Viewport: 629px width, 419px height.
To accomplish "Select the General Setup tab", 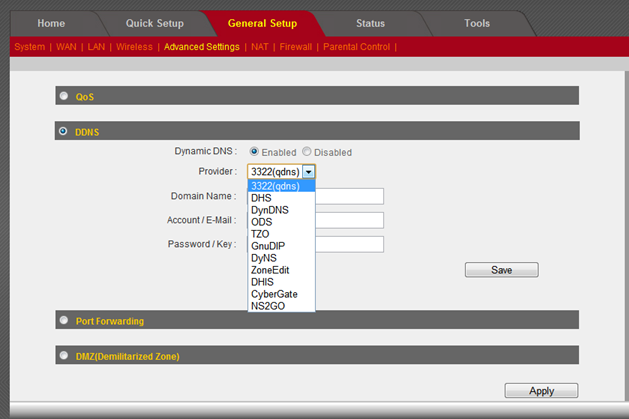I will (x=262, y=23).
